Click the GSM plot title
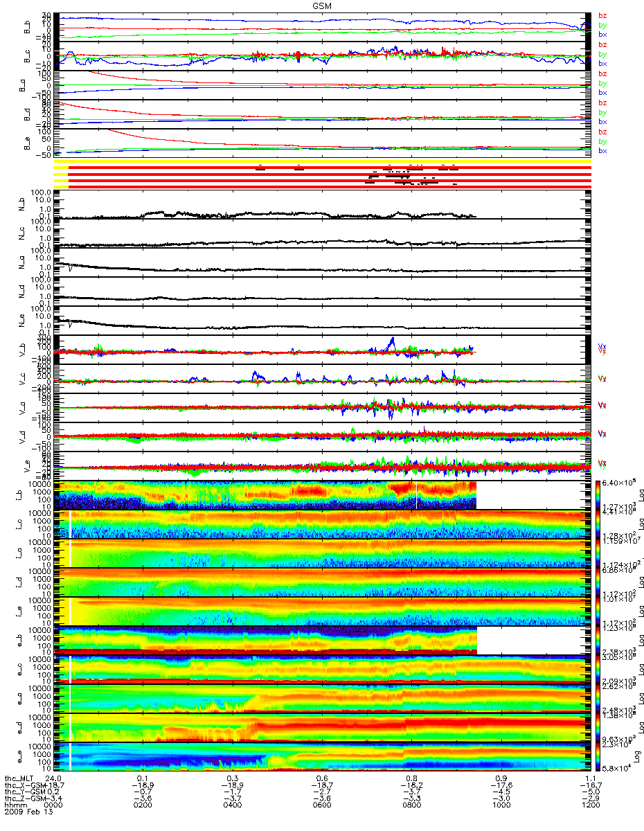This screenshot has width=644, height=831. tap(321, 5)
